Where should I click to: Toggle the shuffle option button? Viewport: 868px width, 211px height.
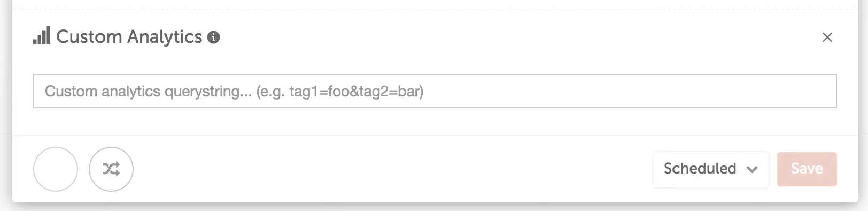(111, 169)
